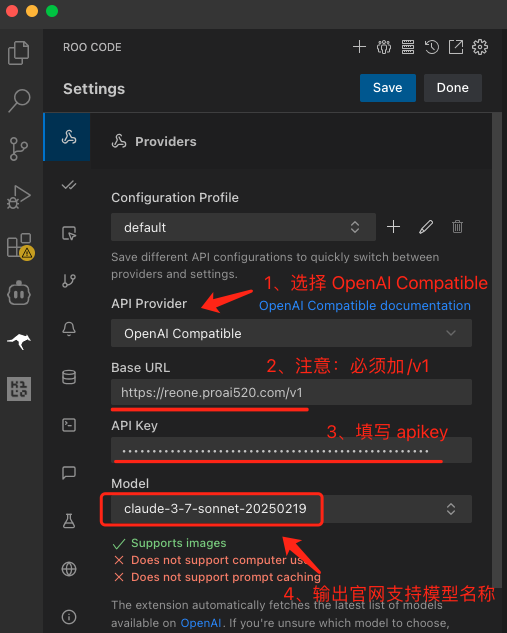Click the ROO CODE panel title
The image size is (507, 633).
(x=92, y=47)
